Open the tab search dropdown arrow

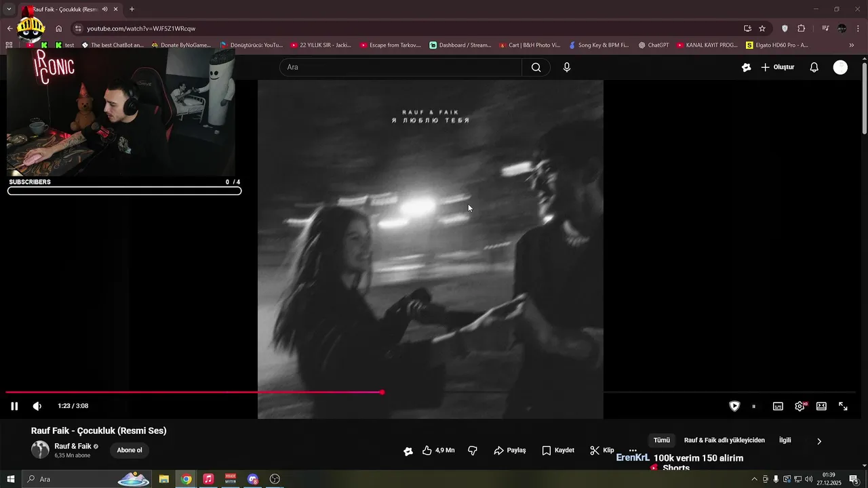tap(9, 9)
